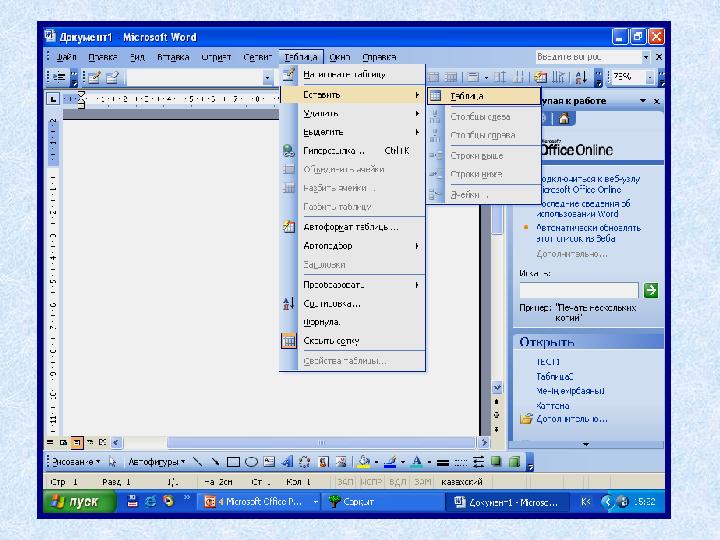Click the пуск Start button
Image resolution: width=720 pixels, height=540 pixels.
[79, 501]
